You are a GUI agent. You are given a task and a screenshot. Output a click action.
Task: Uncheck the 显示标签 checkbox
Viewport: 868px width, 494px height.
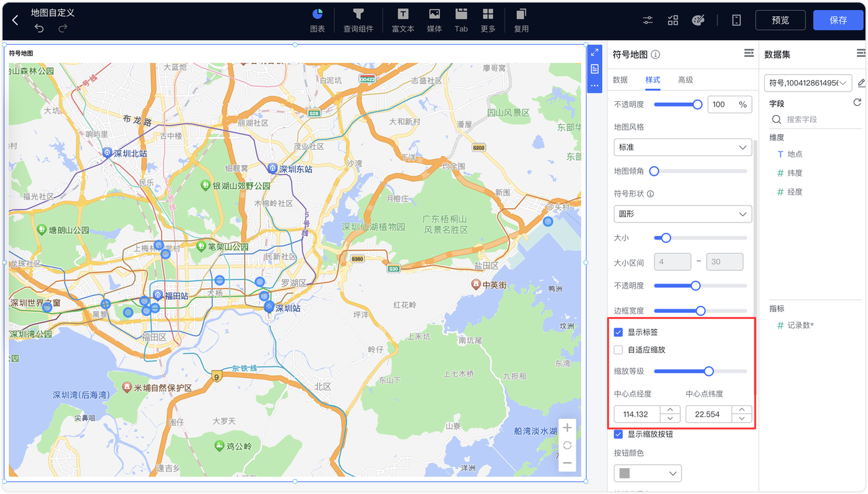click(618, 332)
